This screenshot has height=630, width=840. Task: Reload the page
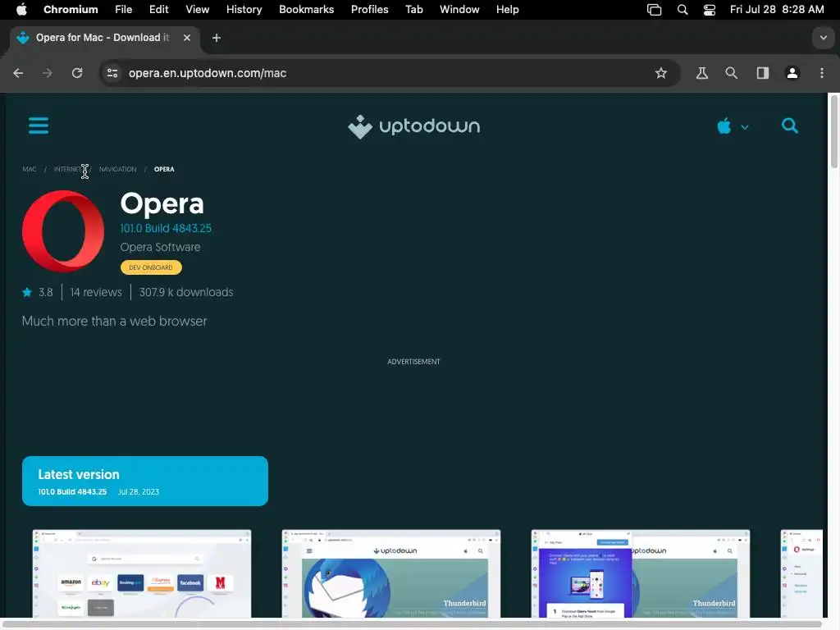tap(77, 73)
